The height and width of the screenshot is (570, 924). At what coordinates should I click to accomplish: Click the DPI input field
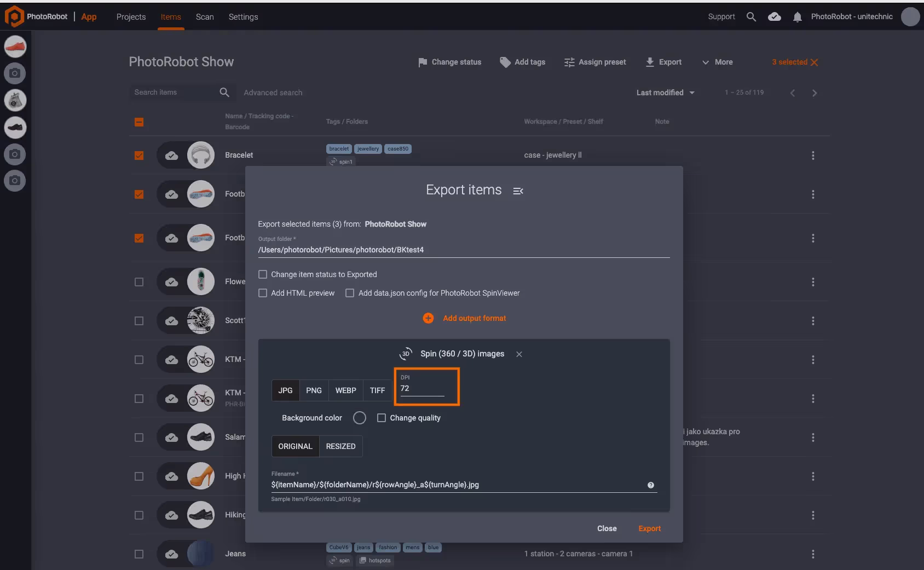tap(422, 388)
